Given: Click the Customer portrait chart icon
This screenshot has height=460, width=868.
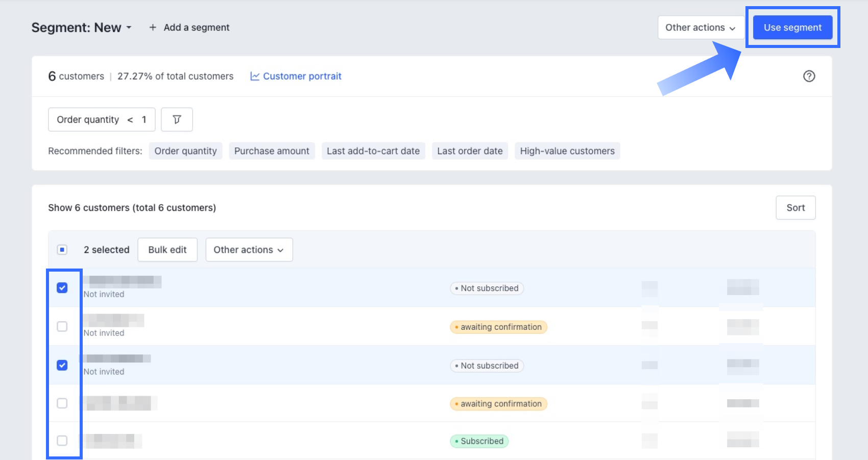Looking at the screenshot, I should [255, 76].
